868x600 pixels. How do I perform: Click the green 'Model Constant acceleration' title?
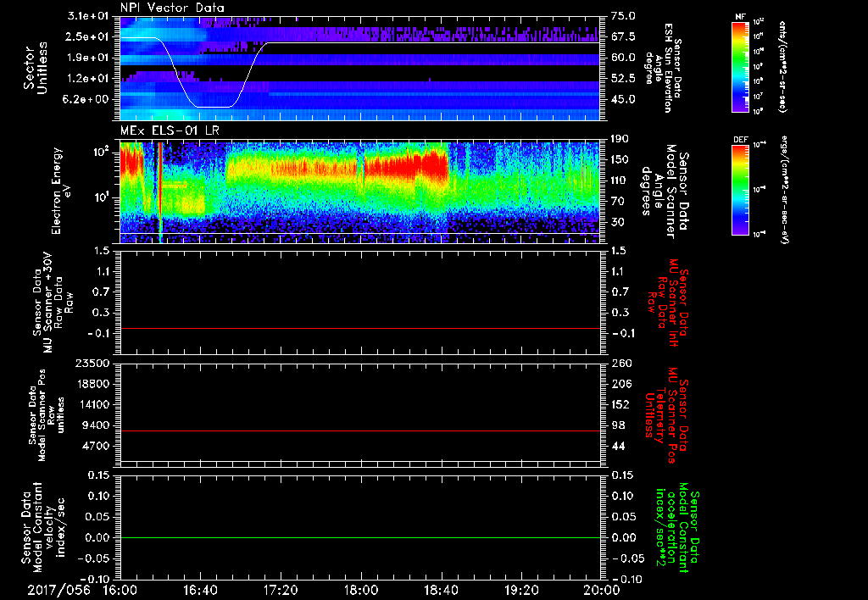coord(677,528)
